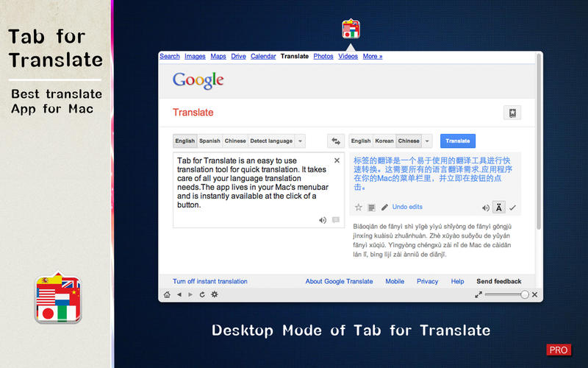Viewport: 588px width, 368px height.
Task: Click the blue Chinese translated text
Action: point(433,174)
